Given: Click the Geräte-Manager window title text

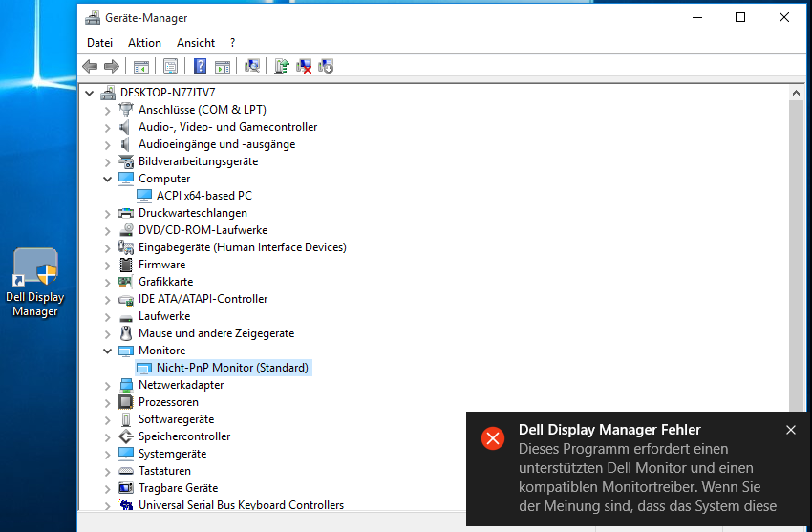Looking at the screenshot, I should (146, 18).
